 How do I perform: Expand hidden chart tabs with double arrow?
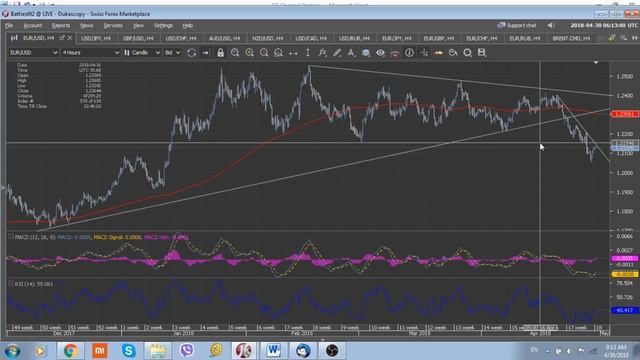tap(635, 38)
